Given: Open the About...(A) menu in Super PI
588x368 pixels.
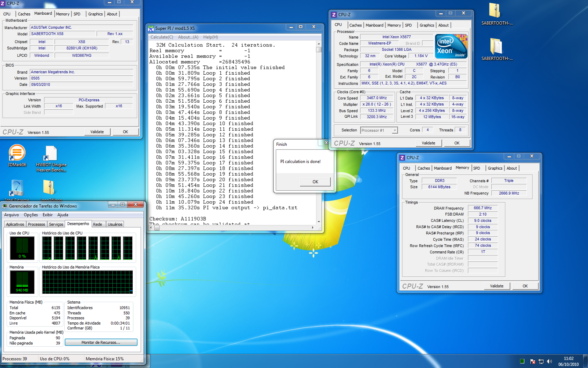Looking at the screenshot, I should [188, 37].
